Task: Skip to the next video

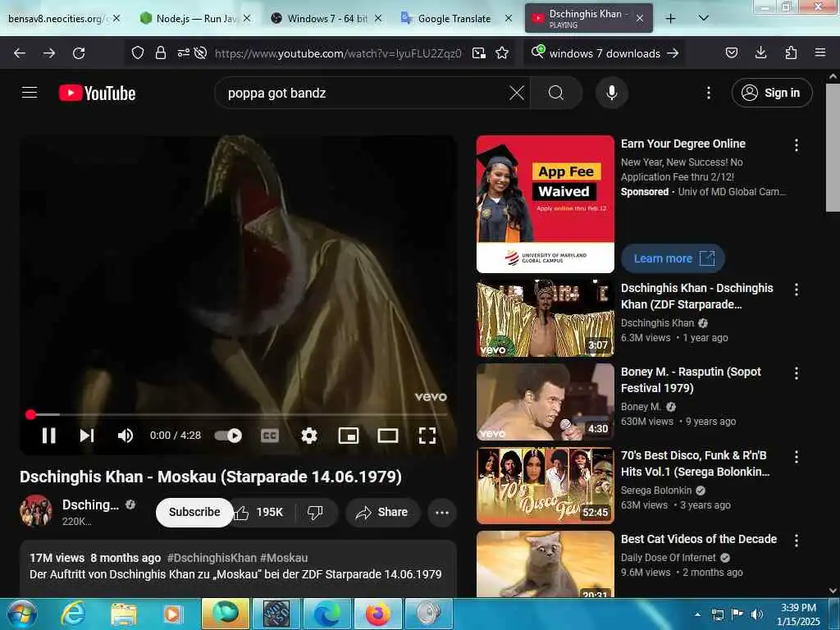Action: point(87,436)
